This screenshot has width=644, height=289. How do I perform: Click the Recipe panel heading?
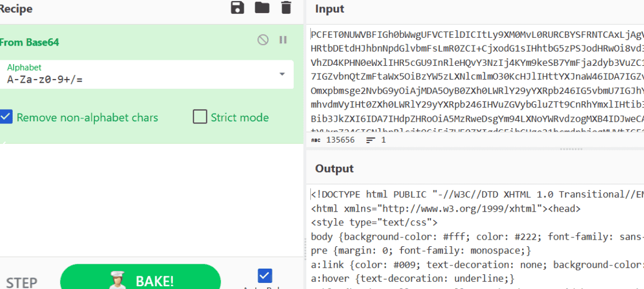coord(16,9)
